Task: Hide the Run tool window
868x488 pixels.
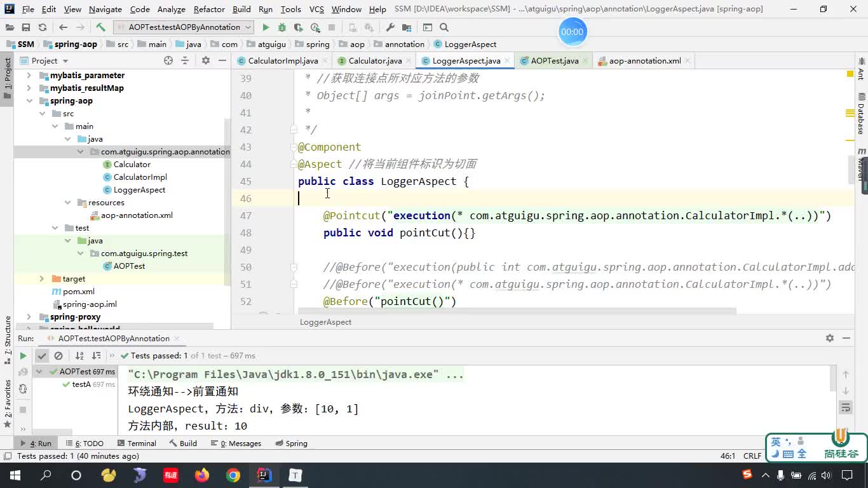Action: pos(846,338)
